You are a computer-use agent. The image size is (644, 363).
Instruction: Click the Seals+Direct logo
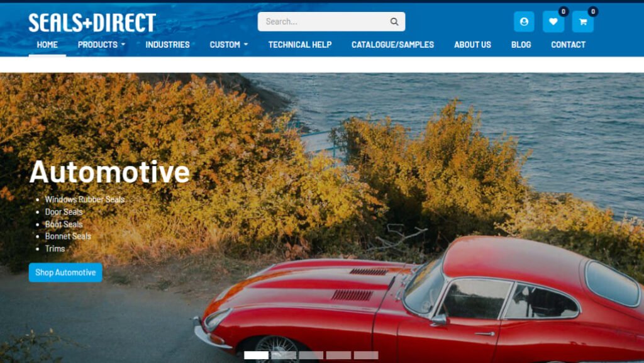tap(92, 22)
